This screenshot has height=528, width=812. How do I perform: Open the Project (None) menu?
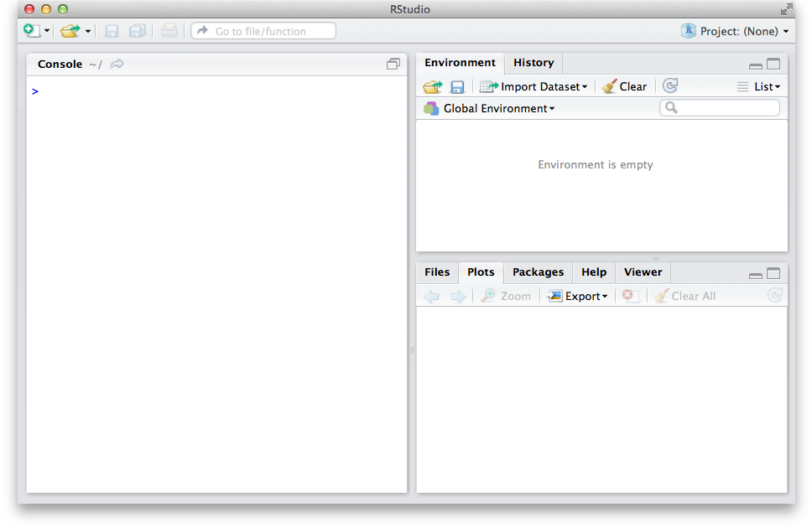[736, 31]
